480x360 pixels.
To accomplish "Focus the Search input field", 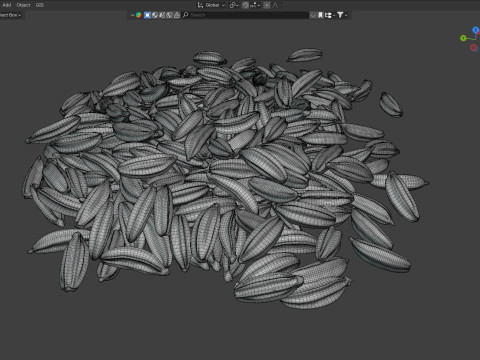I will pos(245,15).
